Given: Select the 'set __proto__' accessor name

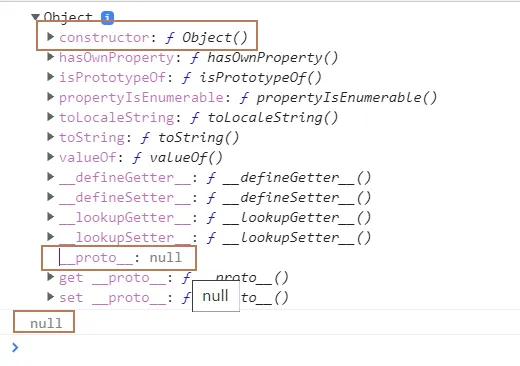Looking at the screenshot, I should pos(112,298).
